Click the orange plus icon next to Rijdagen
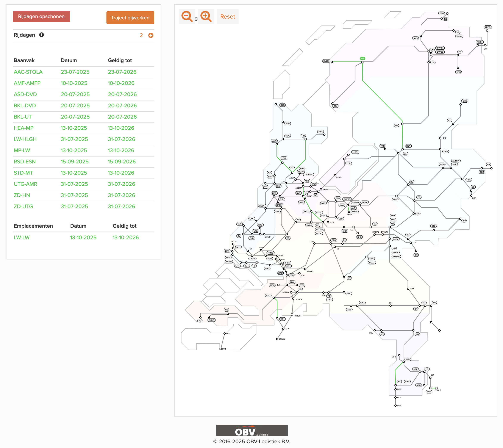The image size is (503, 448). tap(151, 35)
